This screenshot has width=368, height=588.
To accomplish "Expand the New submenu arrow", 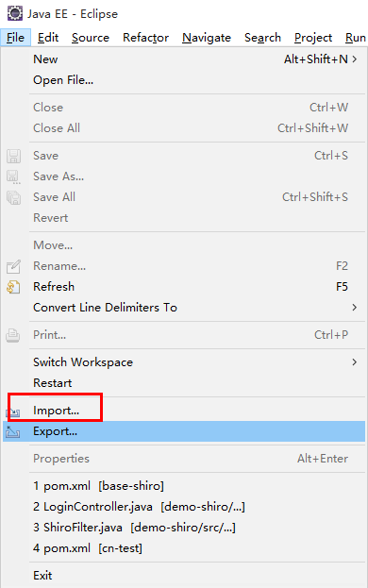I will 354,59.
